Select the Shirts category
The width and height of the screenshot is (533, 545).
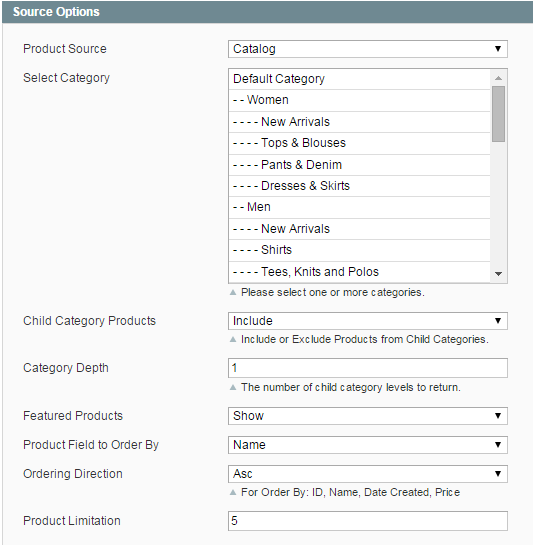click(359, 250)
